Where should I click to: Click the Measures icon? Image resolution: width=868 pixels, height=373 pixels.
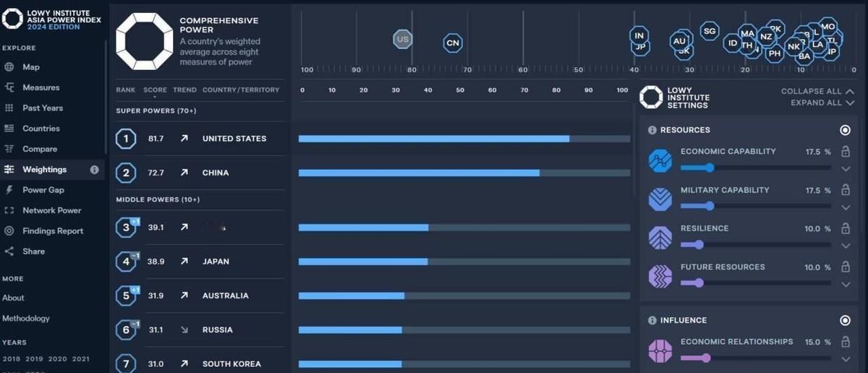pos(9,87)
